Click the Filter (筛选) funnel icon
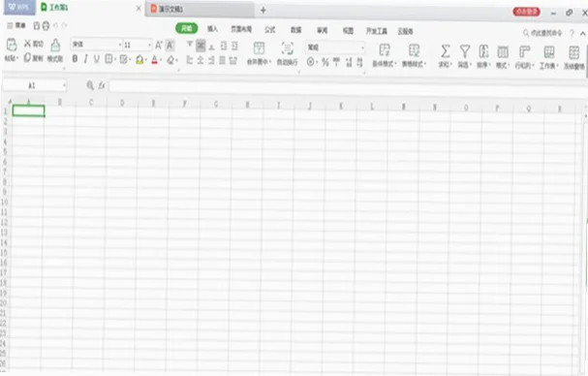This screenshot has height=376, width=588. pyautogui.click(x=465, y=51)
